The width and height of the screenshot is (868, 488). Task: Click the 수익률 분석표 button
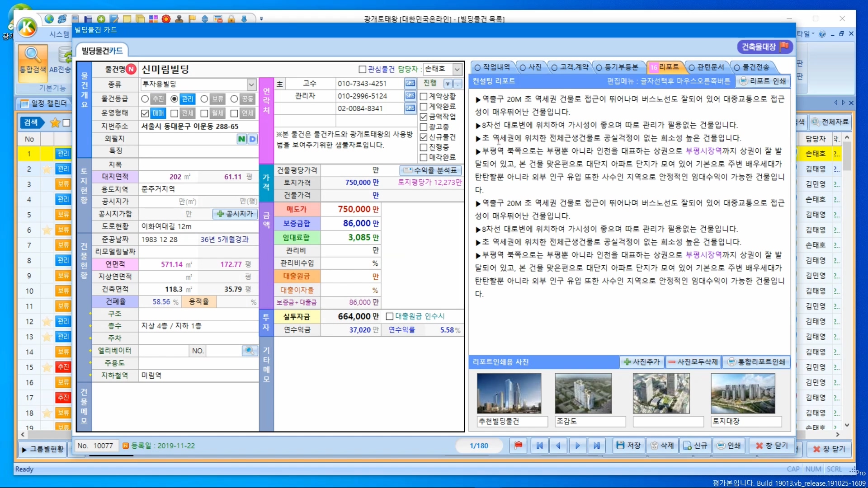(x=431, y=170)
